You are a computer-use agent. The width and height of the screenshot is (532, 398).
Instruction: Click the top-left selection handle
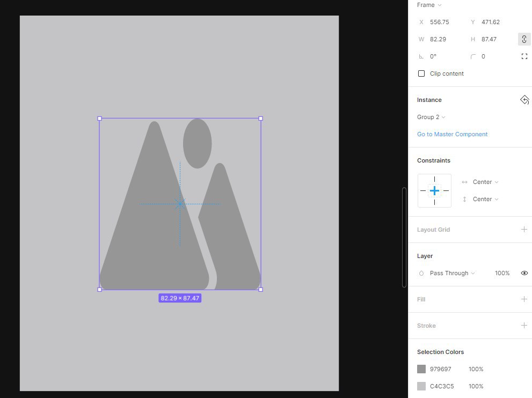99,119
